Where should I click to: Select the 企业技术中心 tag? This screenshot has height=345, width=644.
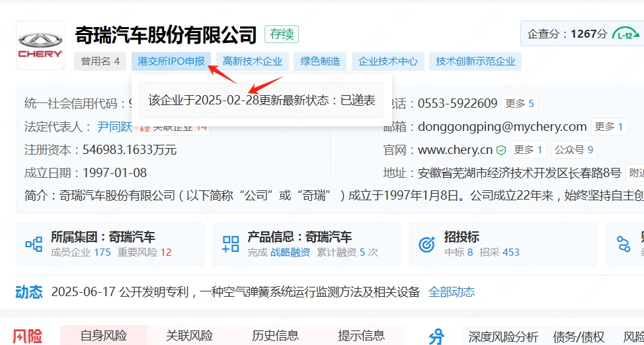(387, 61)
